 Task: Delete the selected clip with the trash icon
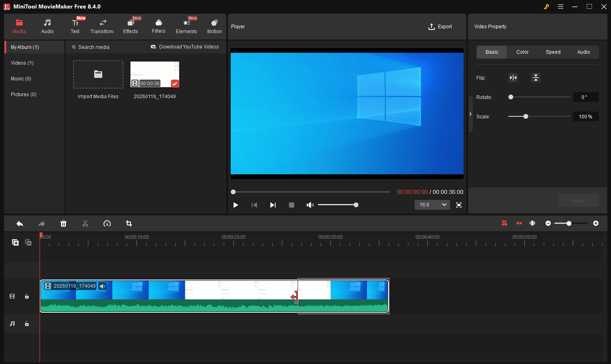(x=63, y=223)
